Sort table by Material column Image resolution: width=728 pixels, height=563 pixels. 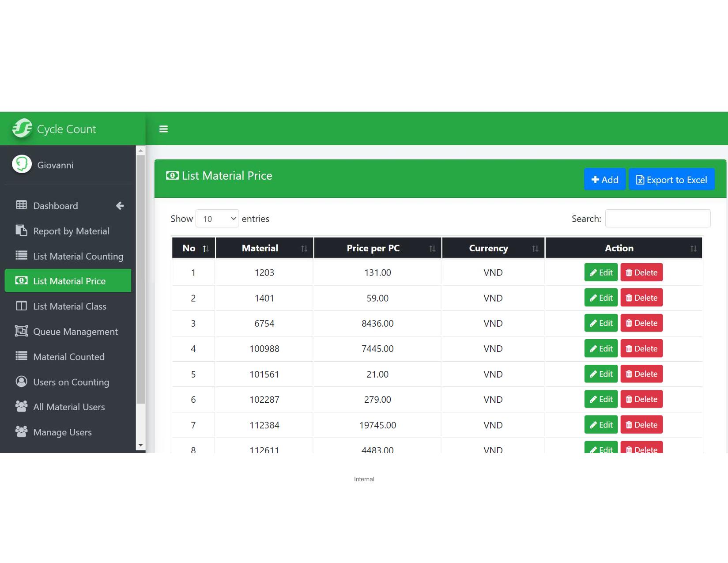264,248
